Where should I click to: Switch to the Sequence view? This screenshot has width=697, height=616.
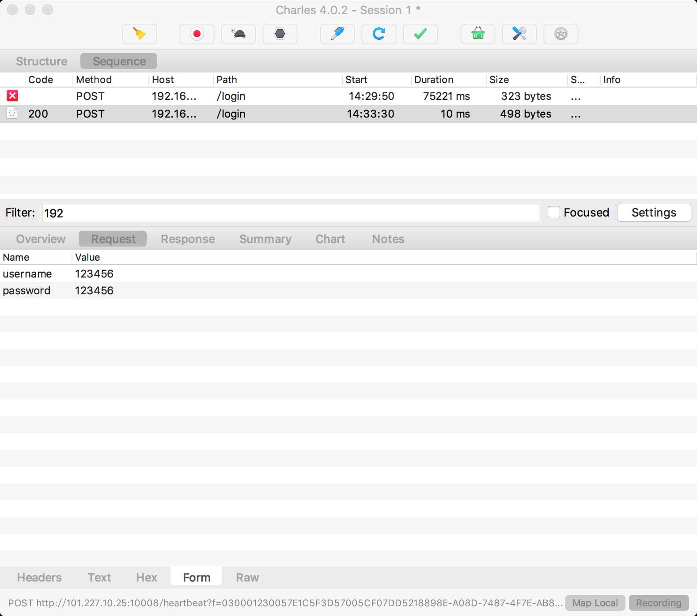coord(119,61)
